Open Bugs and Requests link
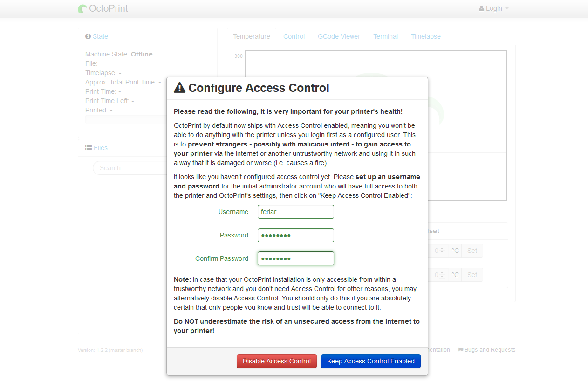This screenshot has width=588, height=390. [486, 350]
